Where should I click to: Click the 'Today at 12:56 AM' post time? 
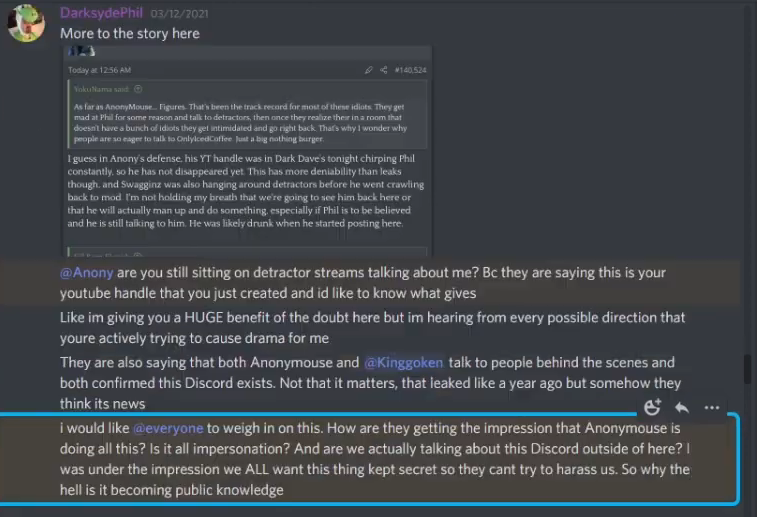click(x=99, y=70)
